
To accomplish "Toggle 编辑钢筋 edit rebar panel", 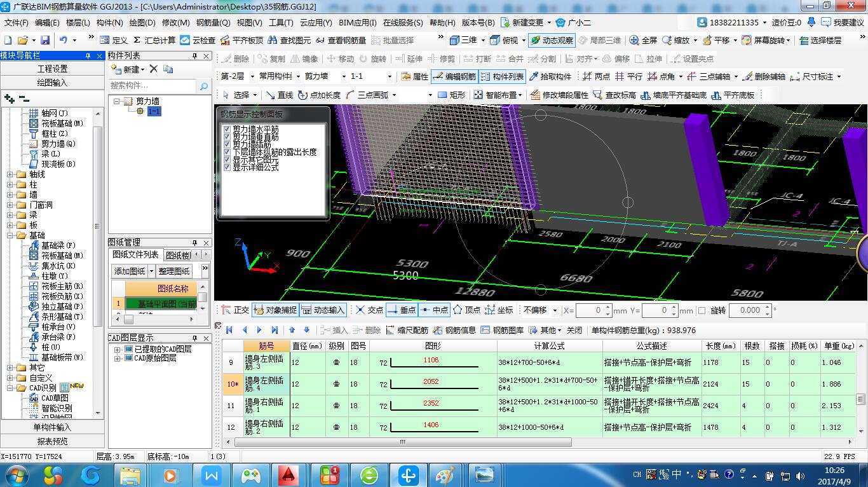I will tap(454, 76).
